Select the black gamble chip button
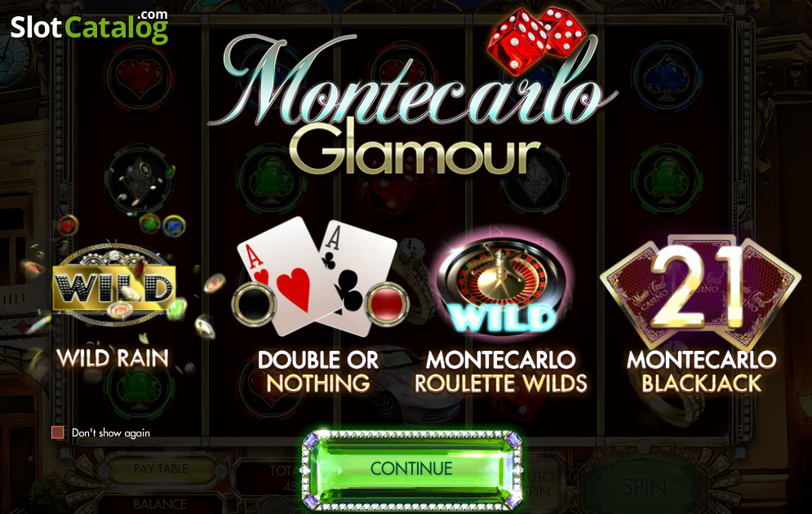Image resolution: width=812 pixels, height=514 pixels. click(254, 304)
